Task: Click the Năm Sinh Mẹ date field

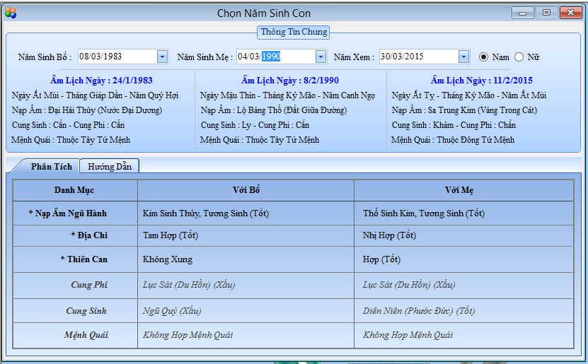Action: point(275,57)
